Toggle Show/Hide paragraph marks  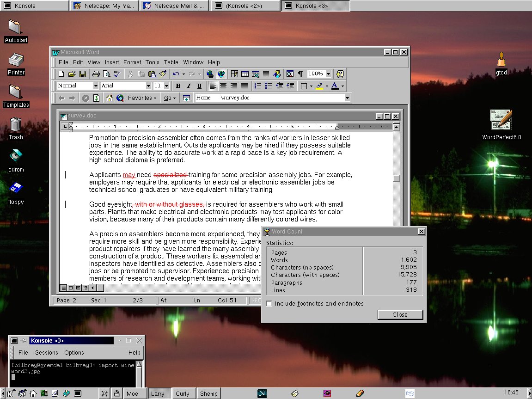(x=300, y=74)
